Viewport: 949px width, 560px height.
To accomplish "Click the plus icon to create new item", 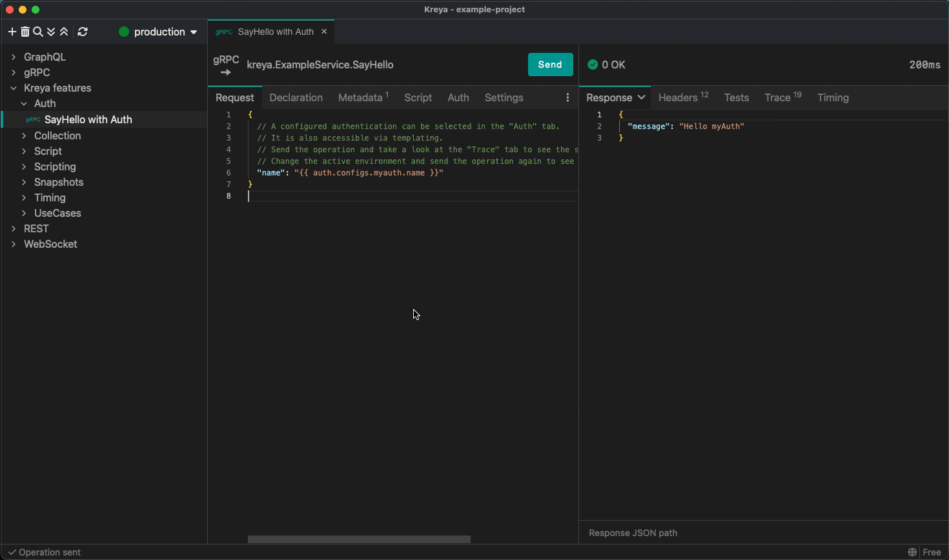I will 12,32.
